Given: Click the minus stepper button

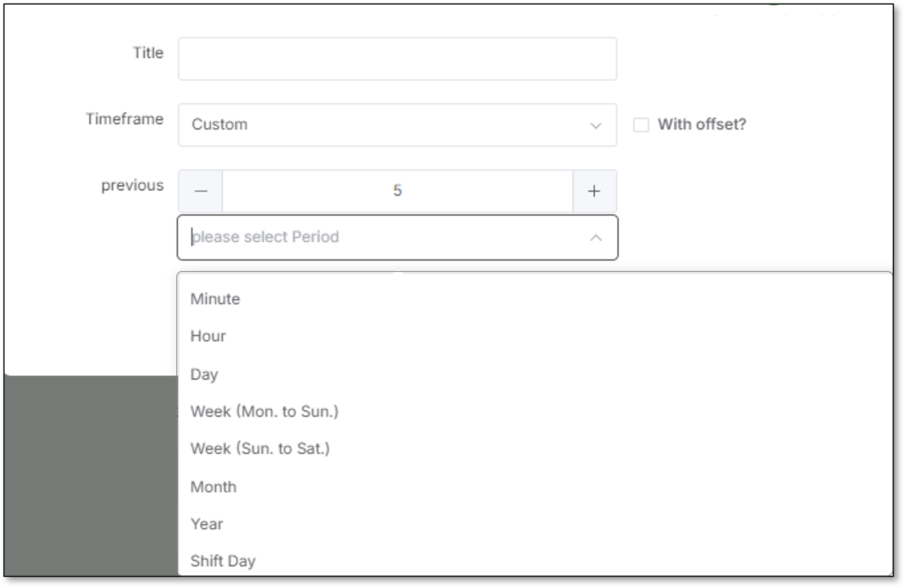Looking at the screenshot, I should click(x=201, y=191).
